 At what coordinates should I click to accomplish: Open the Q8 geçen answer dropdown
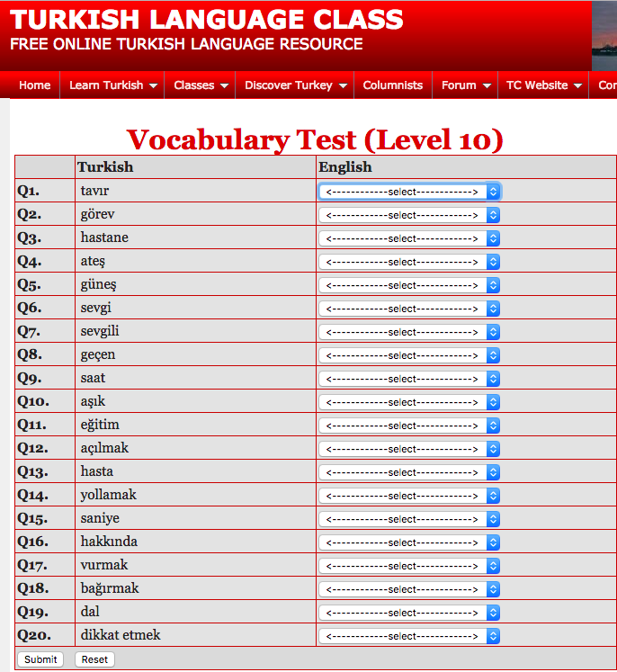409,355
